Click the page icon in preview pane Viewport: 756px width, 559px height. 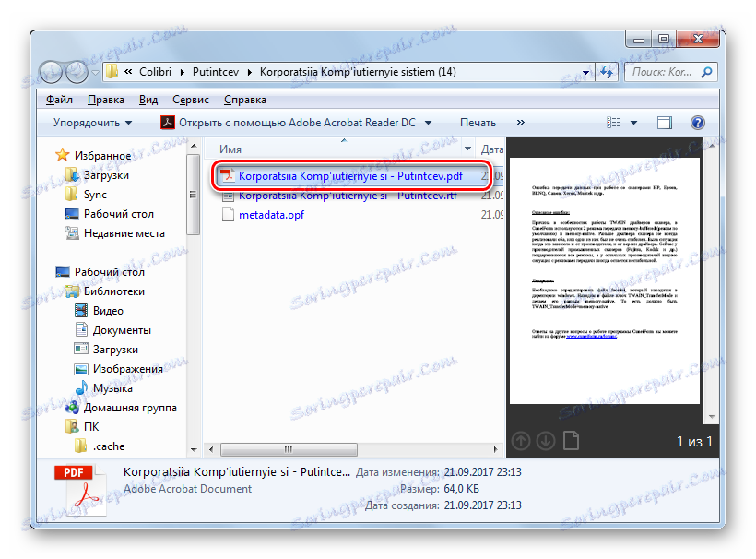click(571, 441)
